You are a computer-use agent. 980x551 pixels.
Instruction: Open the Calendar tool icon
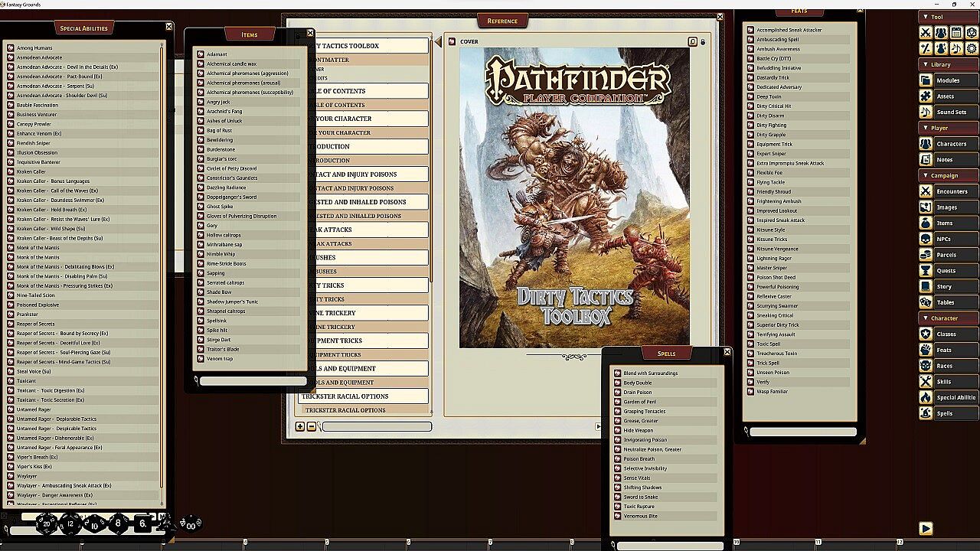click(x=956, y=32)
